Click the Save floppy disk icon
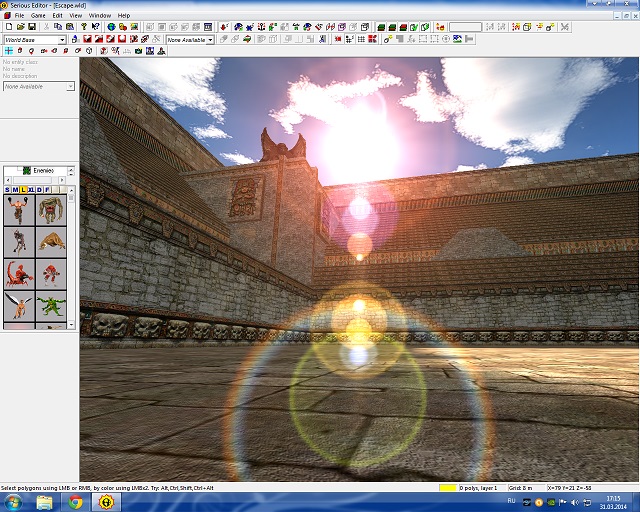The image size is (640, 512). tap(32, 27)
